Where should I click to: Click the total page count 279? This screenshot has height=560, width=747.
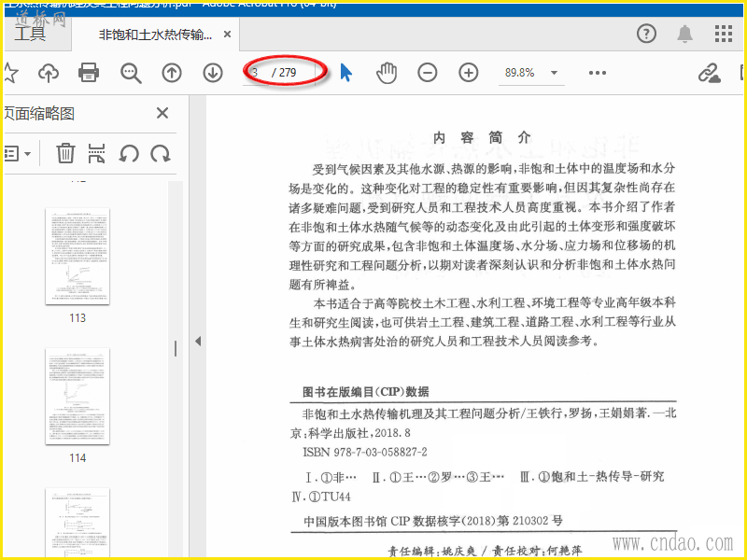288,73
